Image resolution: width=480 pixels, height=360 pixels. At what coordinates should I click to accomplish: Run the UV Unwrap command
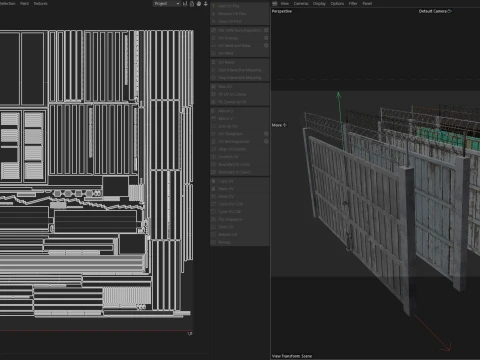click(237, 38)
